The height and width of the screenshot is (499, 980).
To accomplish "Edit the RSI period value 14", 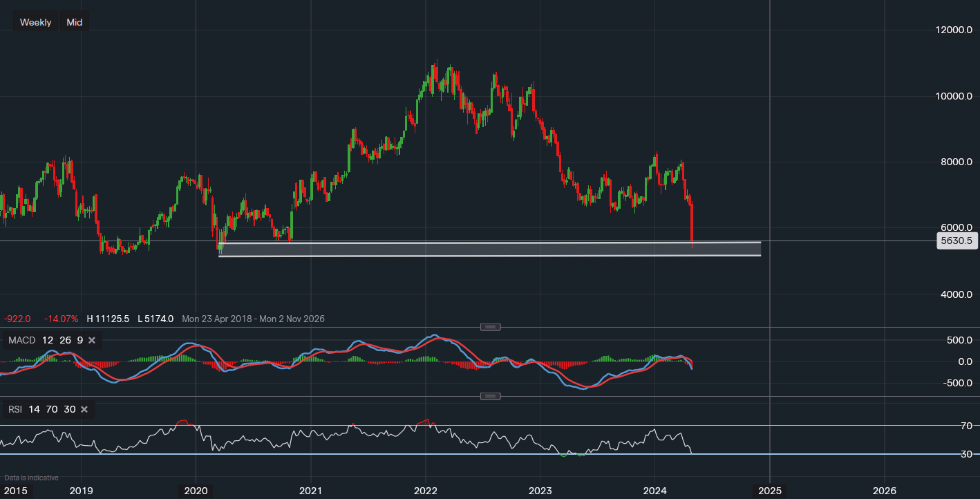I will (35, 409).
